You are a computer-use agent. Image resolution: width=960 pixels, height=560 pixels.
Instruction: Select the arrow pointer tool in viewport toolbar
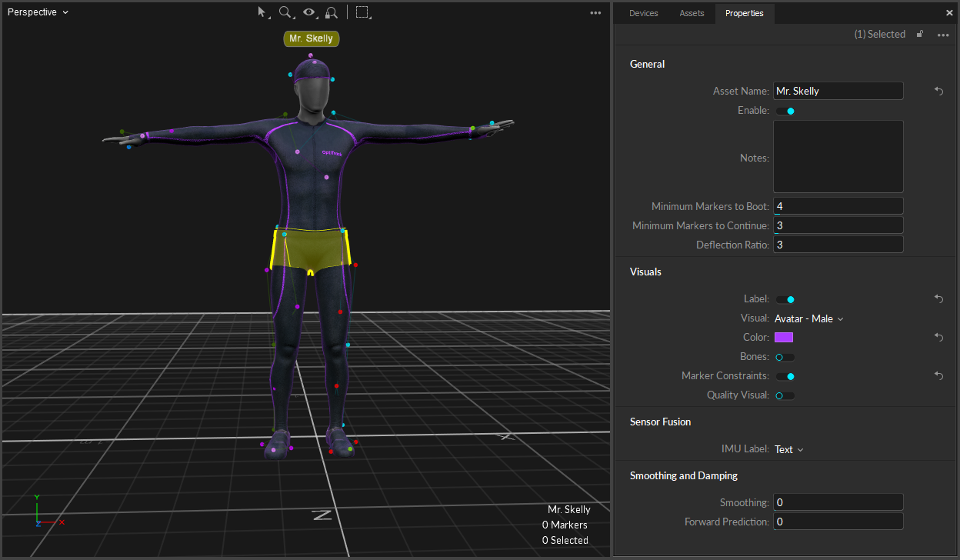click(262, 12)
